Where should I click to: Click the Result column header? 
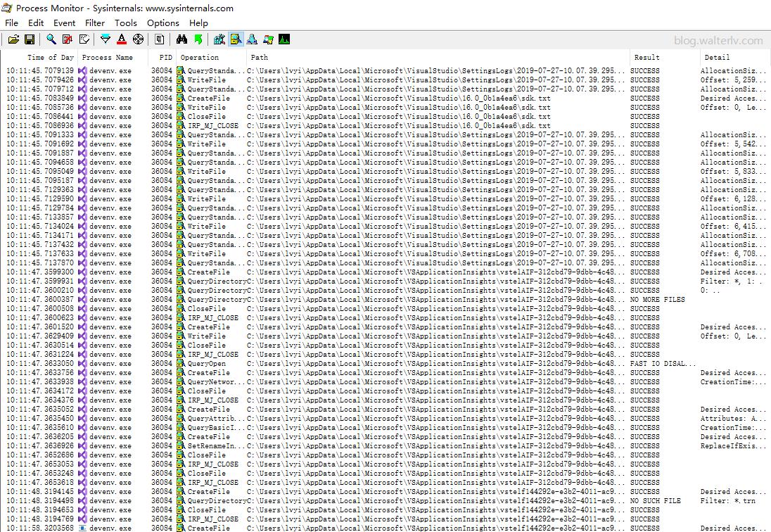tap(646, 58)
